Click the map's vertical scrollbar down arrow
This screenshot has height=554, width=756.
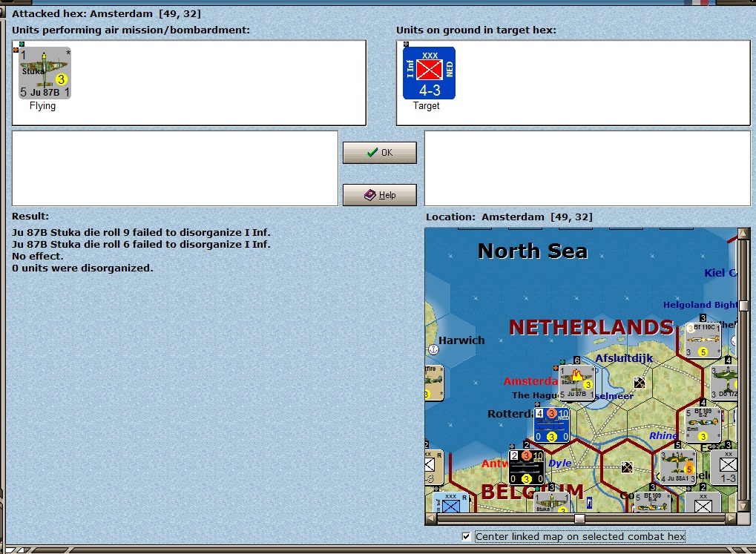click(743, 507)
